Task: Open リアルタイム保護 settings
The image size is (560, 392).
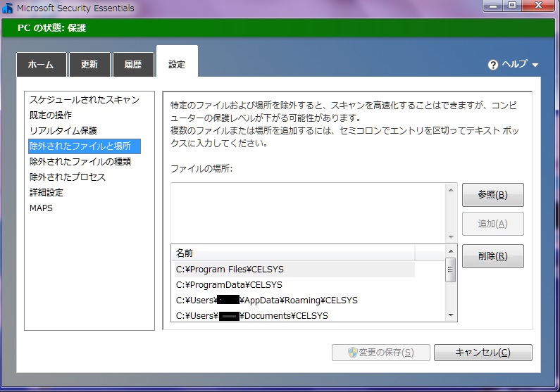Action: point(63,130)
